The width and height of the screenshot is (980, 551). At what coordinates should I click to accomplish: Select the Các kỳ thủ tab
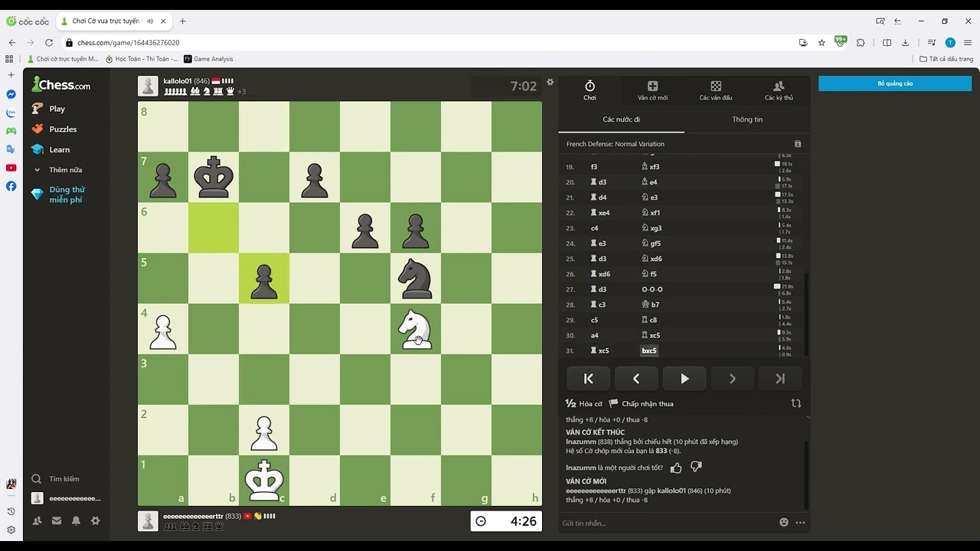(779, 90)
